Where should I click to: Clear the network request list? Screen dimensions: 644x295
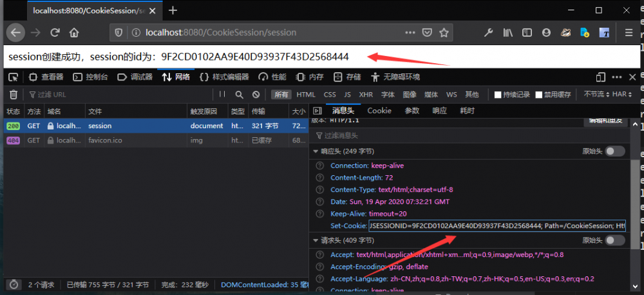tap(14, 95)
